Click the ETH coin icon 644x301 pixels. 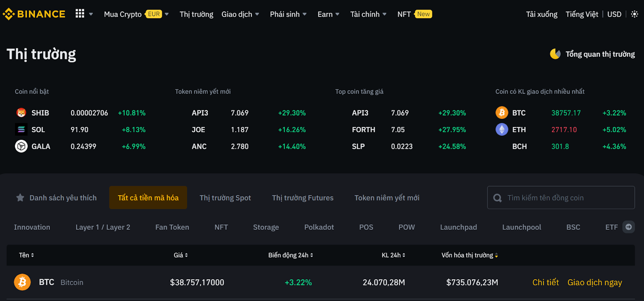click(502, 129)
